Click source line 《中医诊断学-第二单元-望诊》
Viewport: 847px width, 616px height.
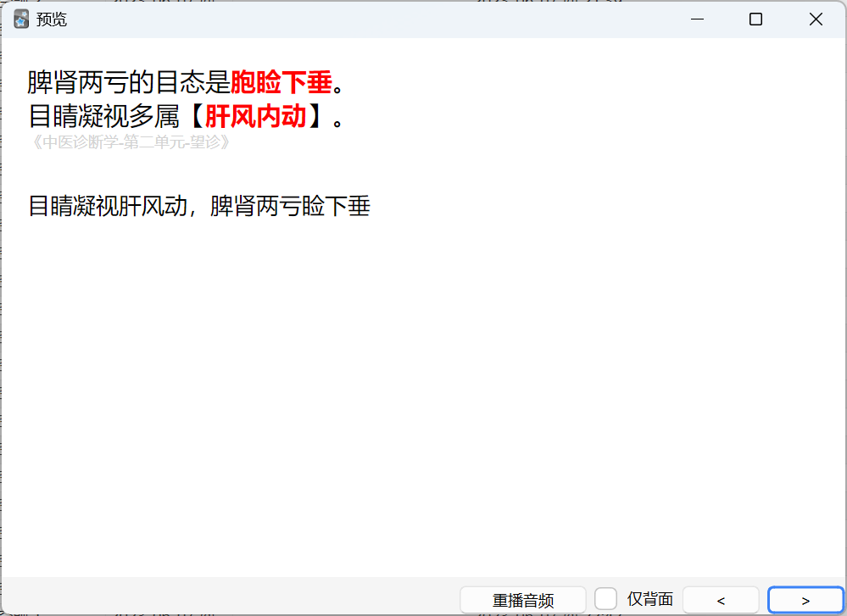tap(130, 142)
